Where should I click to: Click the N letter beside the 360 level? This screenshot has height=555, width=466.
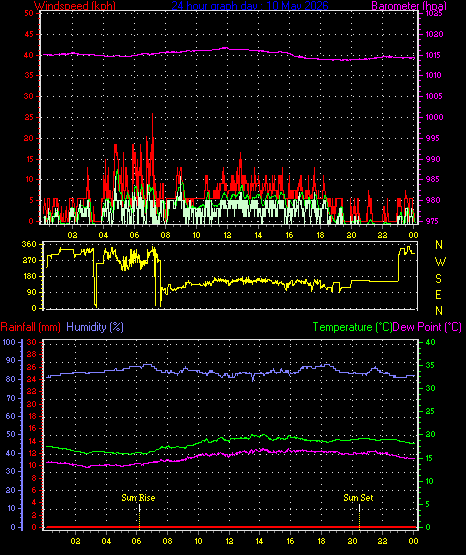(x=439, y=245)
